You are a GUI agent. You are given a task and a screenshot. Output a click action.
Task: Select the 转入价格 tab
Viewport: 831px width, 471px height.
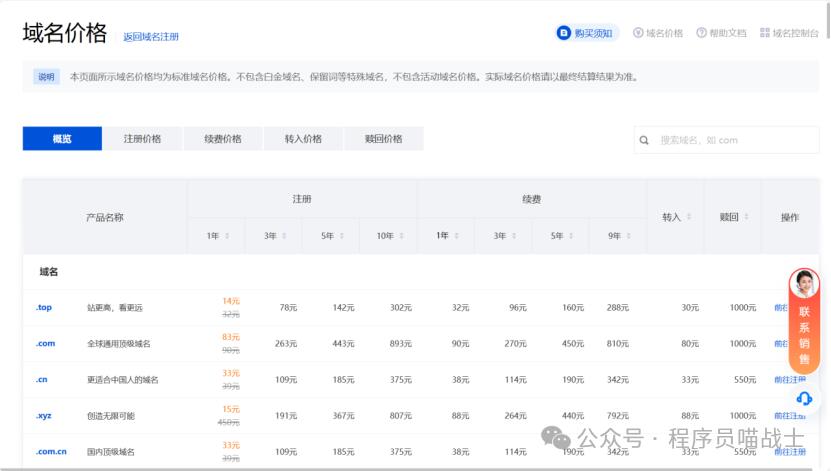[x=303, y=139]
